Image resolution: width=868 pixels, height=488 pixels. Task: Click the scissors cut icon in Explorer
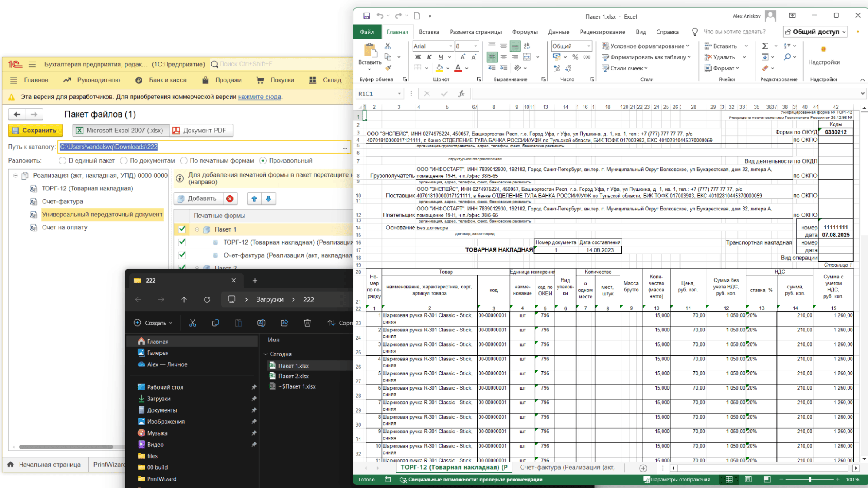pos(193,323)
